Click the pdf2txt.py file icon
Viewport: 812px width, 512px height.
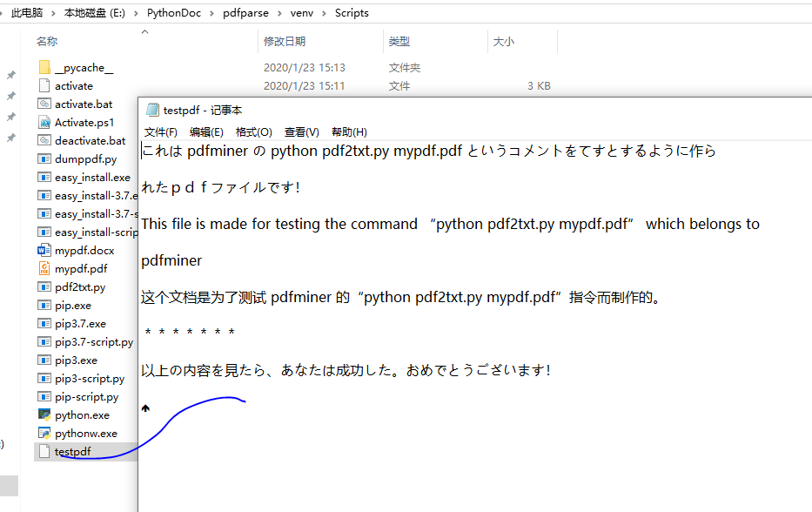(x=44, y=286)
